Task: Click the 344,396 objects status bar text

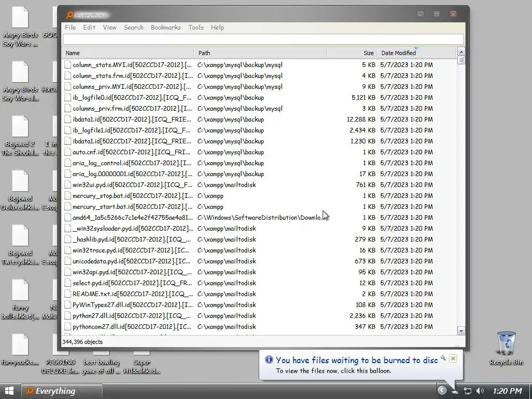Action: click(x=83, y=342)
